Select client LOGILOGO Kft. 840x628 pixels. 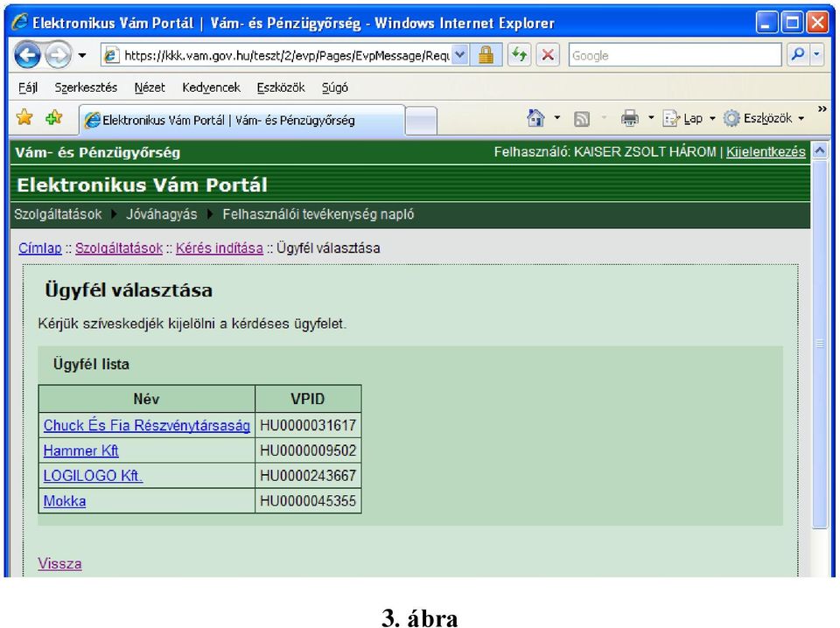(93, 476)
